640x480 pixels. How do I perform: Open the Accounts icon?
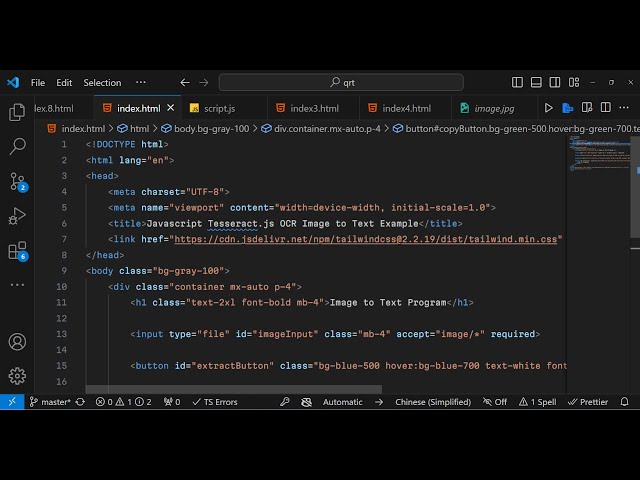coord(17,342)
